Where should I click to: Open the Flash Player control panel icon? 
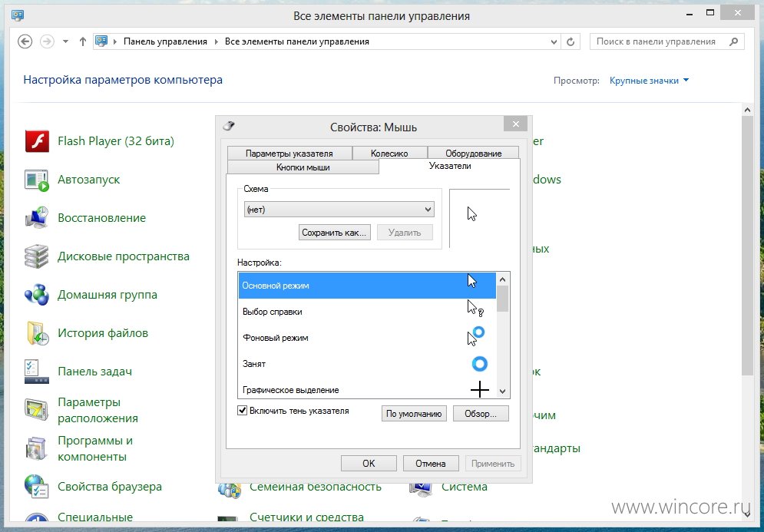pyautogui.click(x=37, y=141)
